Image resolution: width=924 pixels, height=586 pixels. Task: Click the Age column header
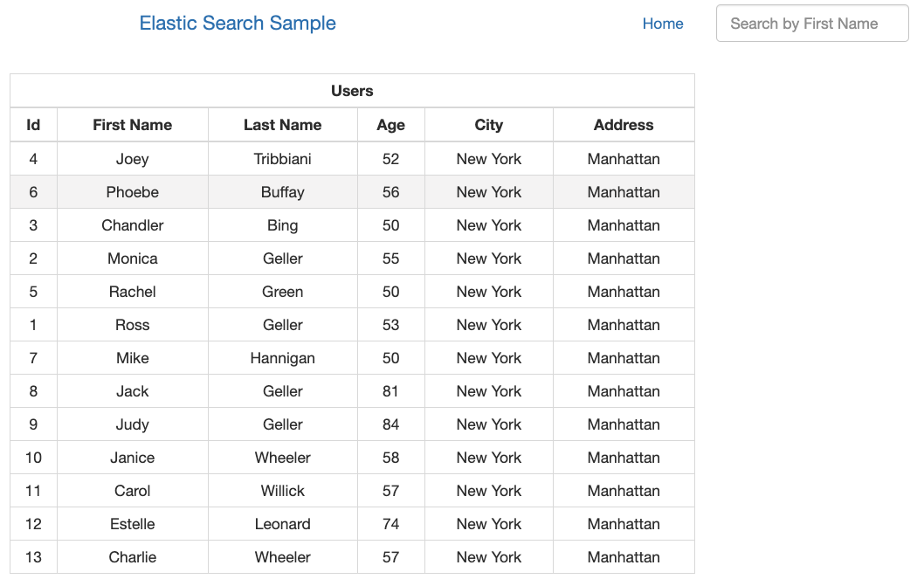click(x=390, y=125)
